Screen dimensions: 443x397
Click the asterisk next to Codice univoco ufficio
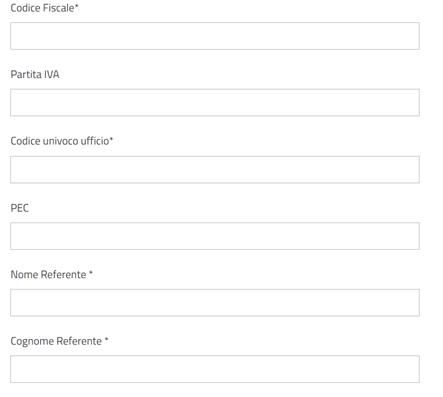point(112,139)
